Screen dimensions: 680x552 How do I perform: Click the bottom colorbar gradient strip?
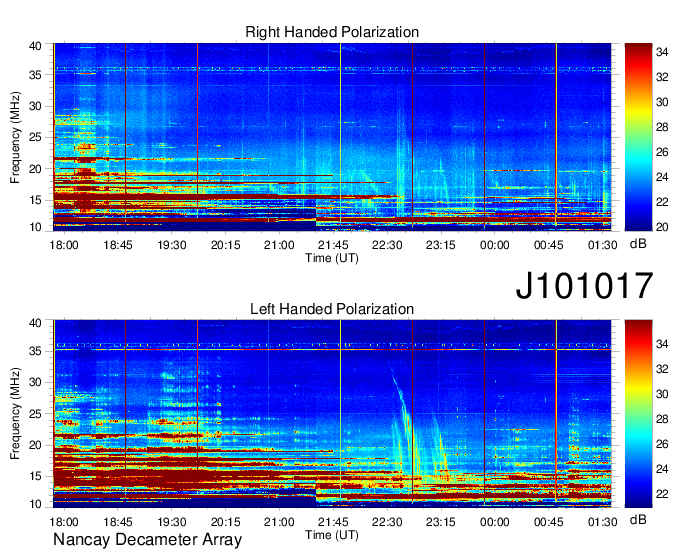(x=638, y=414)
